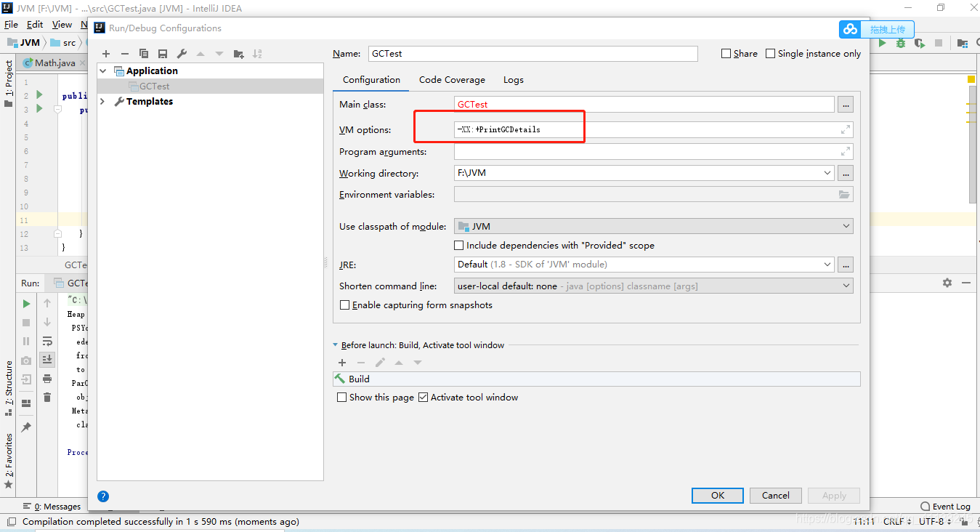The width and height of the screenshot is (980, 532).
Task: Open the Messages tool window
Action: [x=52, y=507]
